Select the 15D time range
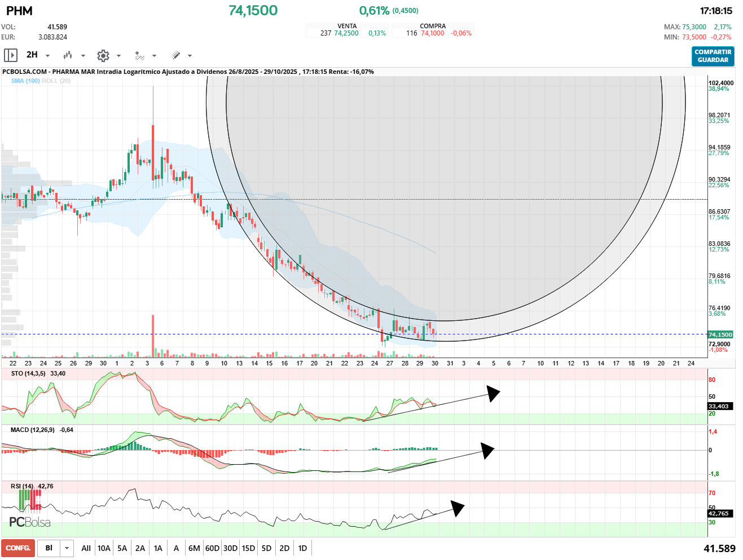 [248, 548]
